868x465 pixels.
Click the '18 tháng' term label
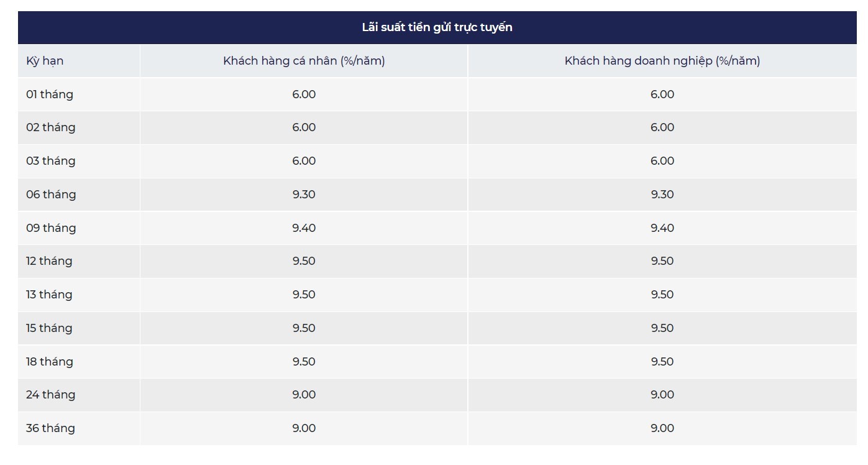click(x=49, y=362)
